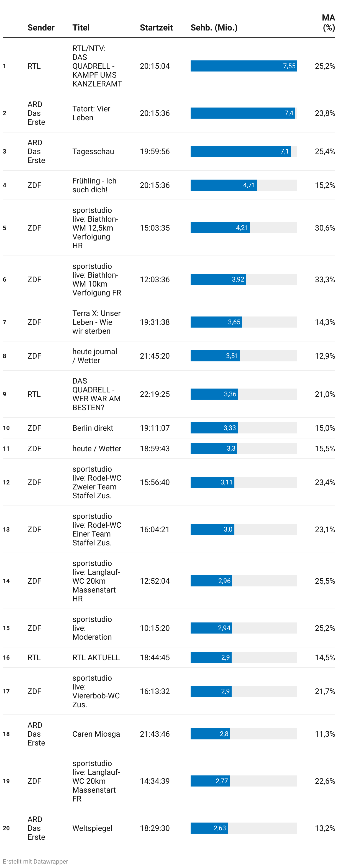Image resolution: width=338 pixels, height=868 pixels.
Task: Click the 7,55 viewership bar
Action: click(x=243, y=66)
